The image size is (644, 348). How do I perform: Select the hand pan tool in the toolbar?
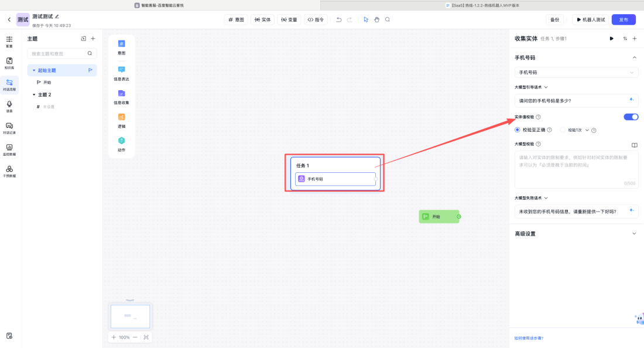click(x=376, y=19)
